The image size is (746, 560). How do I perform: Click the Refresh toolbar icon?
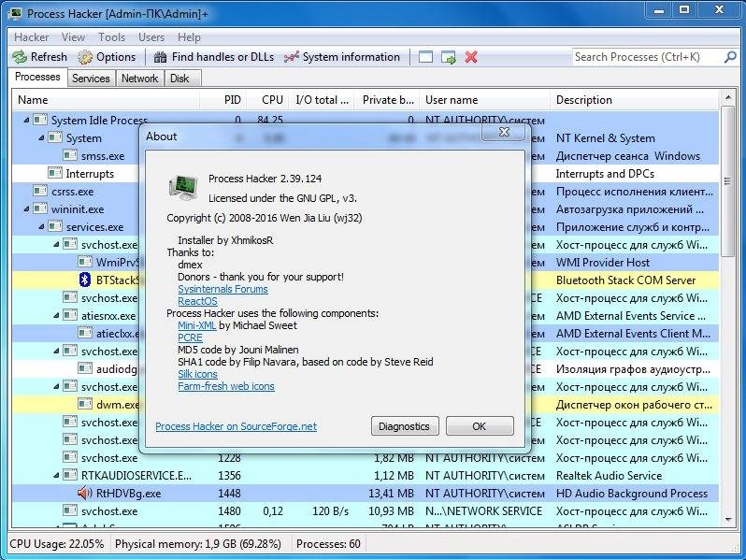pyautogui.click(x=20, y=57)
